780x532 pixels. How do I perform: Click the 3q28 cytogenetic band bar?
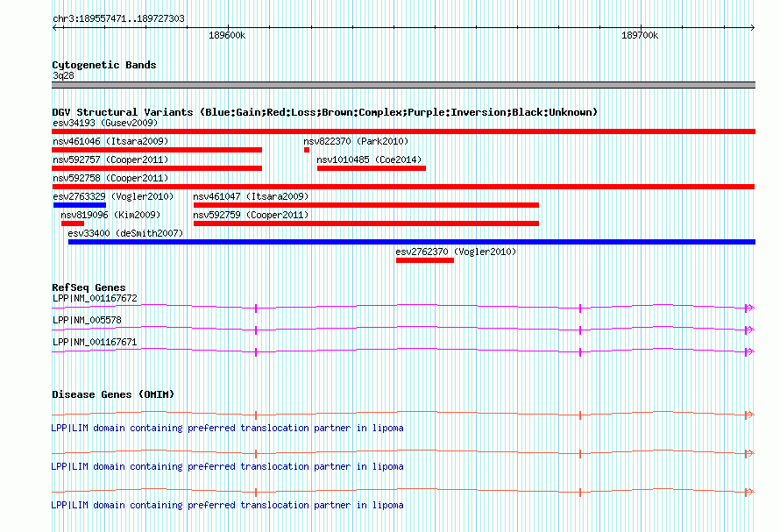403,85
